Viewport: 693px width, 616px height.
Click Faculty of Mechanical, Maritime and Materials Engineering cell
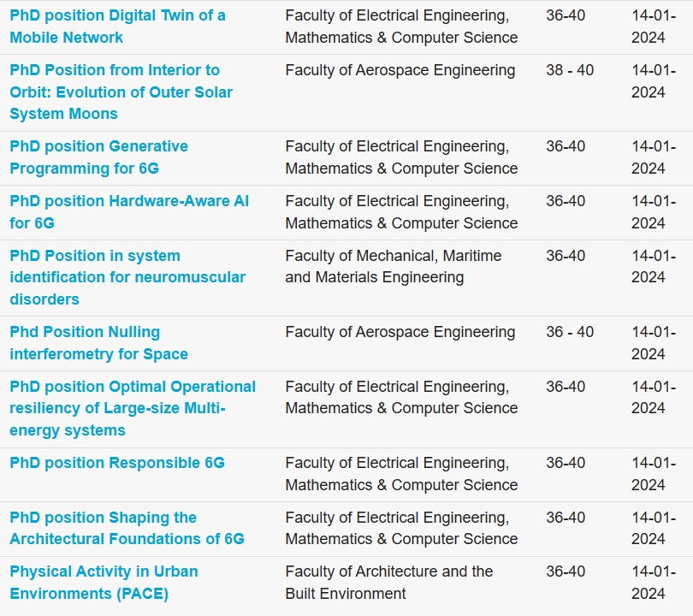coord(394,266)
